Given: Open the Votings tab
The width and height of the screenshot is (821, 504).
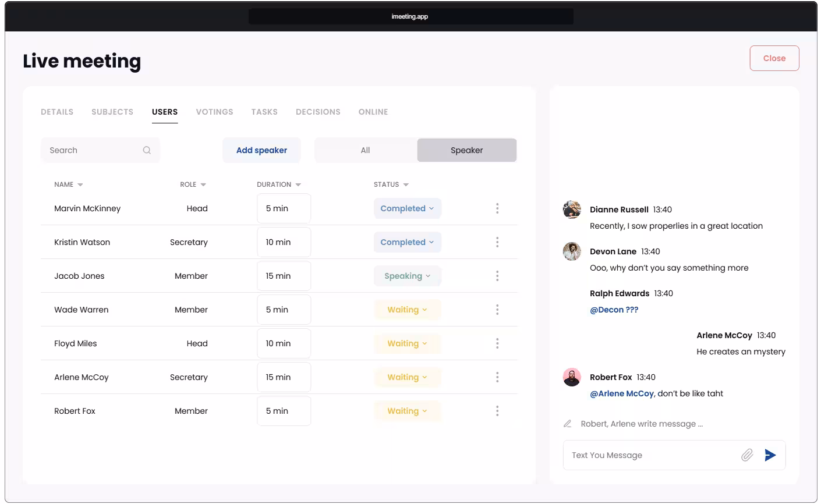Looking at the screenshot, I should (x=214, y=112).
